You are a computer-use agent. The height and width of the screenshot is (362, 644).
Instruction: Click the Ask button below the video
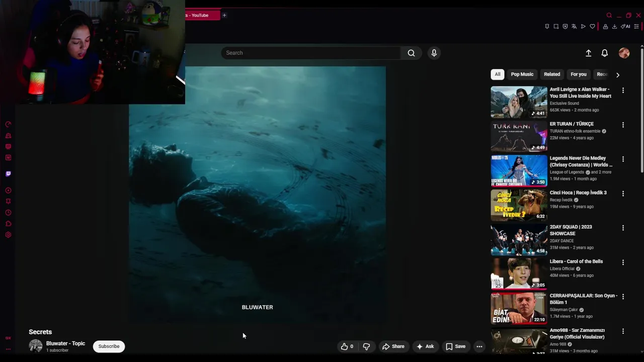click(425, 346)
